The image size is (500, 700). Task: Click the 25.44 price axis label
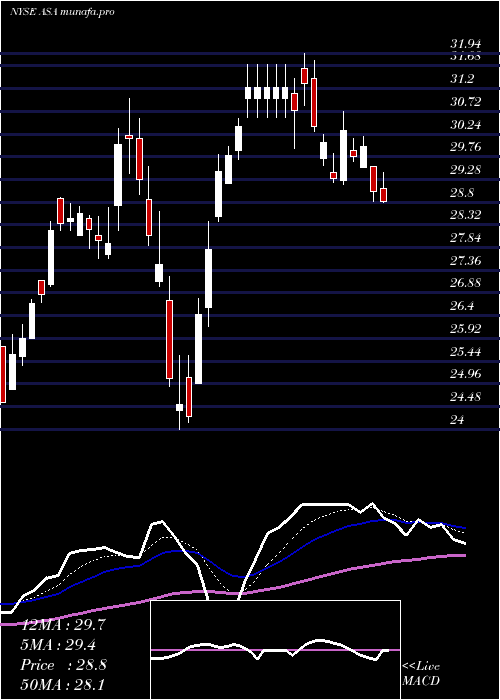pyautogui.click(x=465, y=352)
